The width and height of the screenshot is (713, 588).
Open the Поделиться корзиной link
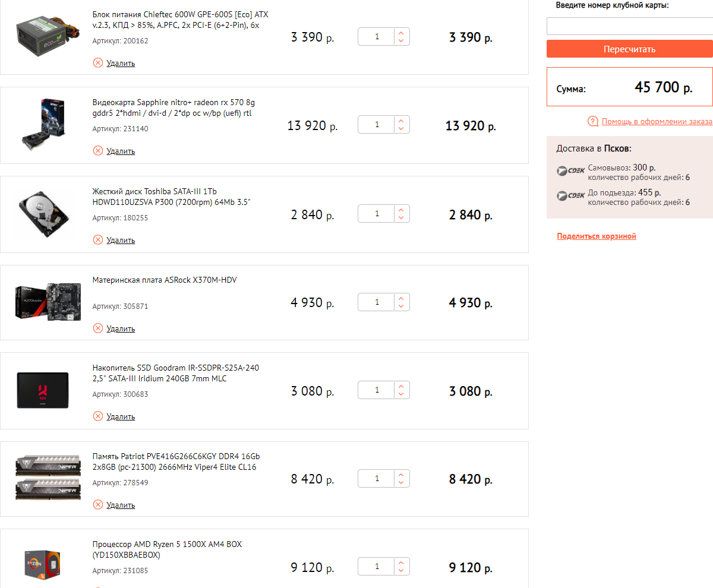(x=597, y=236)
